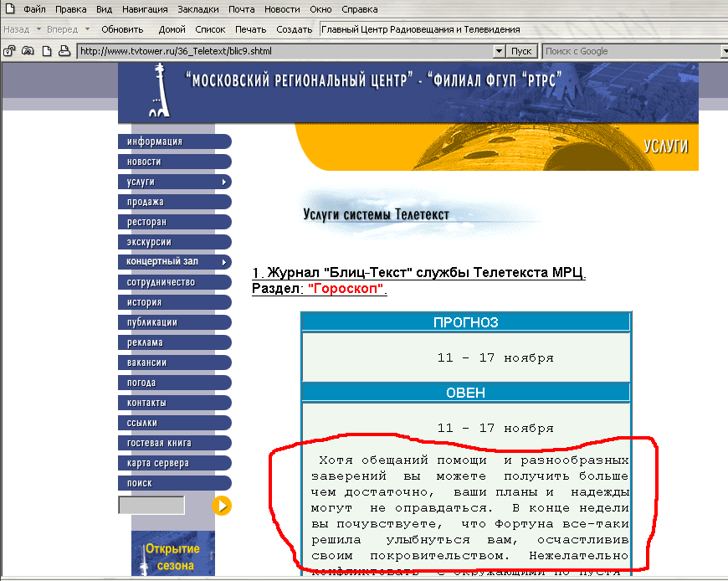
Task: Click the URL address field
Action: (285, 51)
